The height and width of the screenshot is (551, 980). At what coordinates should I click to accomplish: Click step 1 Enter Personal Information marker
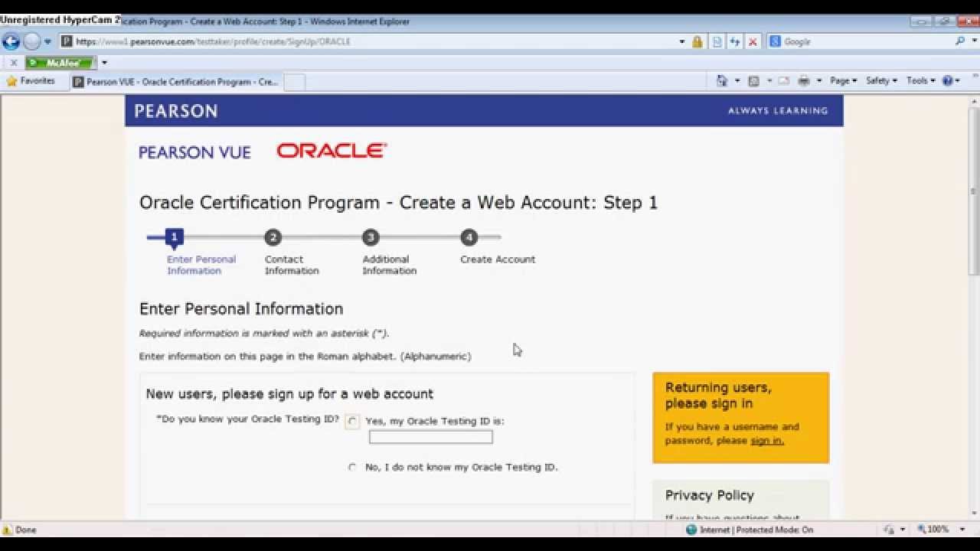(174, 238)
